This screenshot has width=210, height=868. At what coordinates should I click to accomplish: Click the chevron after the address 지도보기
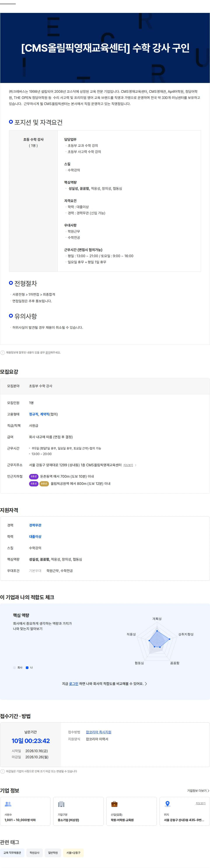point(136,465)
